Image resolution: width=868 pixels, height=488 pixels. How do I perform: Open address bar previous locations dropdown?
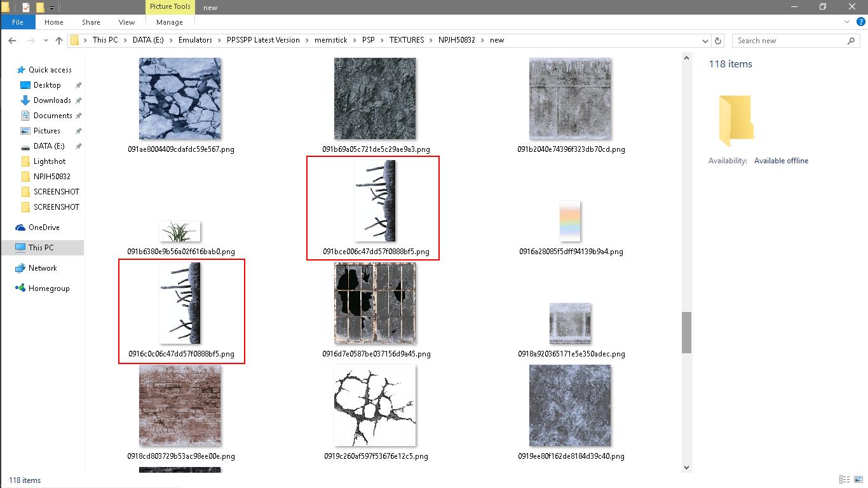point(705,41)
